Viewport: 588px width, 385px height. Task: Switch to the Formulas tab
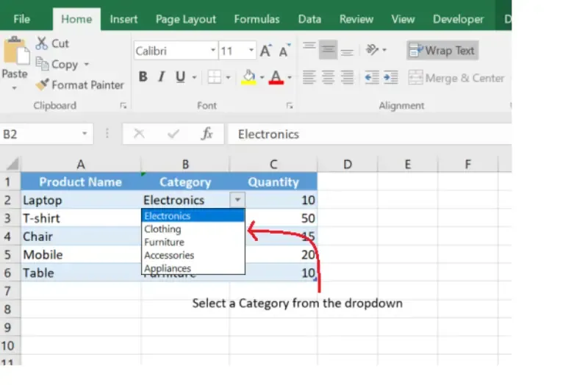(257, 19)
